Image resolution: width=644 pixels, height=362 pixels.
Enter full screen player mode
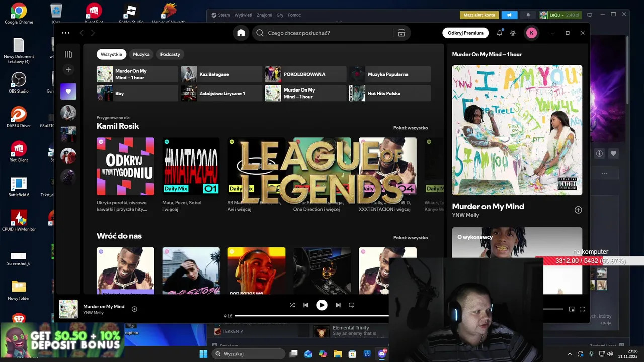point(583,309)
